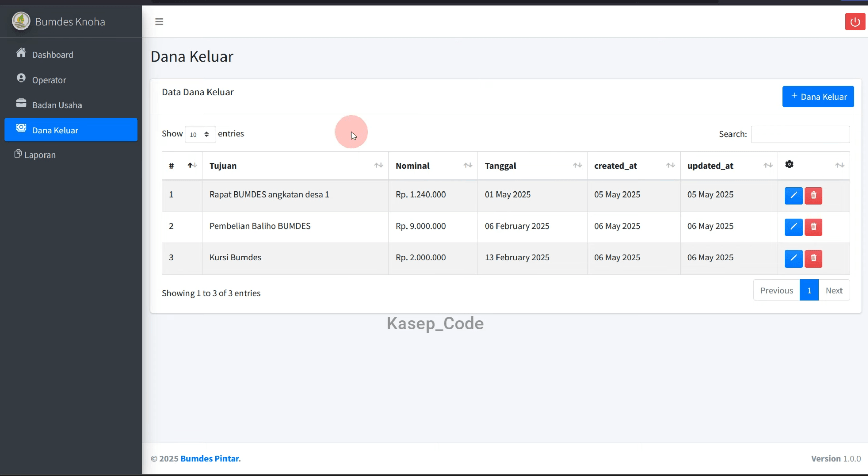868x476 pixels.
Task: Click the 06 February 2025 date cell
Action: pos(532,227)
